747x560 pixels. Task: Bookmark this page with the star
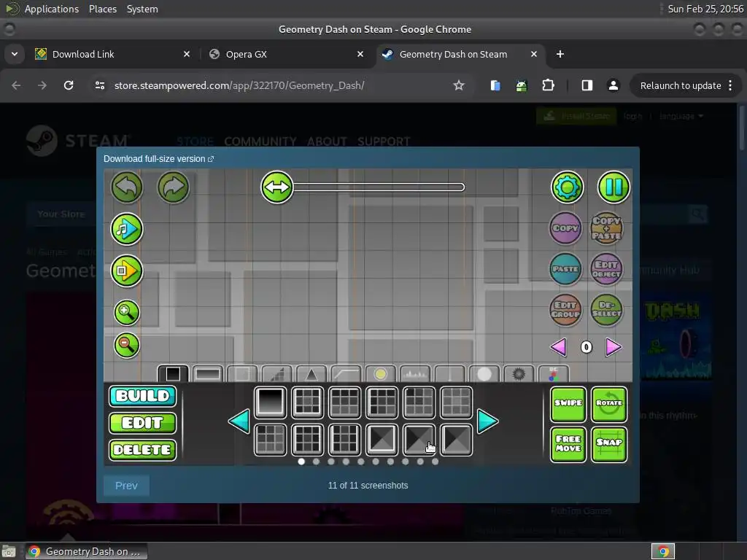[459, 86]
